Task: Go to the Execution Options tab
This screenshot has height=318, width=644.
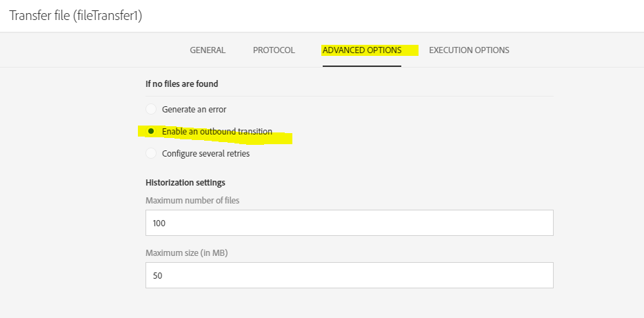Action: click(469, 50)
